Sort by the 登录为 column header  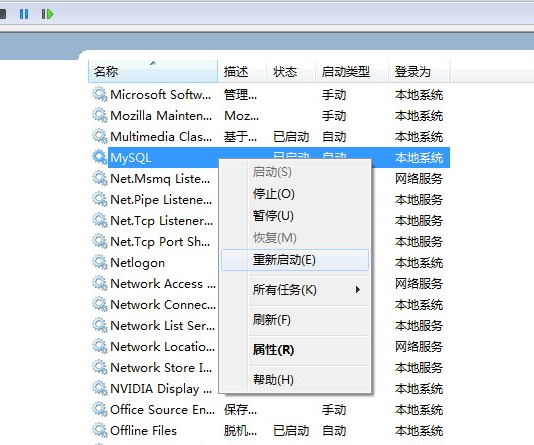pyautogui.click(x=419, y=71)
